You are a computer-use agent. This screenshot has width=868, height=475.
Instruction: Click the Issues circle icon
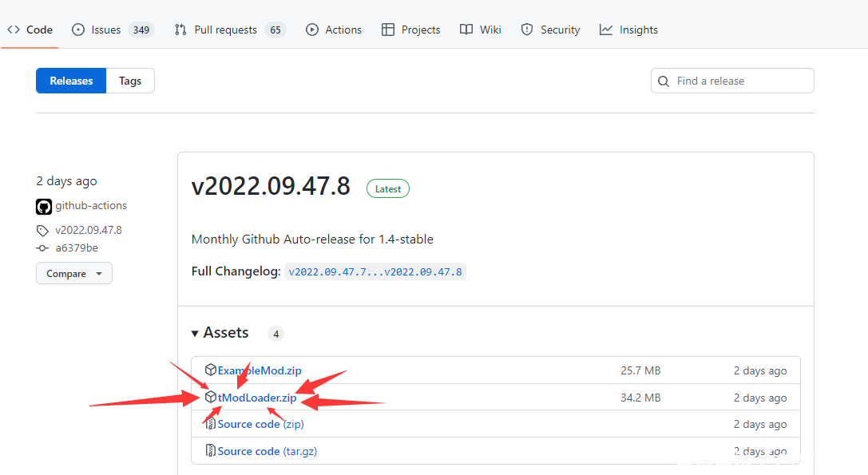pos(78,30)
